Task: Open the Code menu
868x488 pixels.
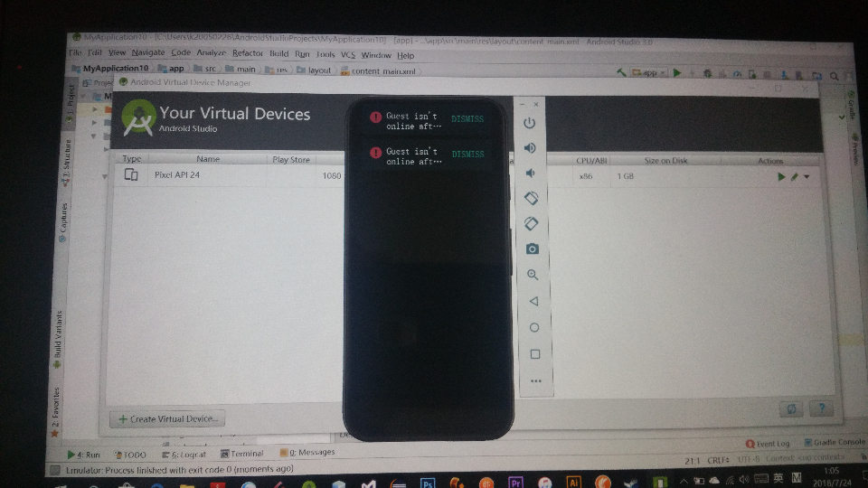Action: pyautogui.click(x=181, y=52)
